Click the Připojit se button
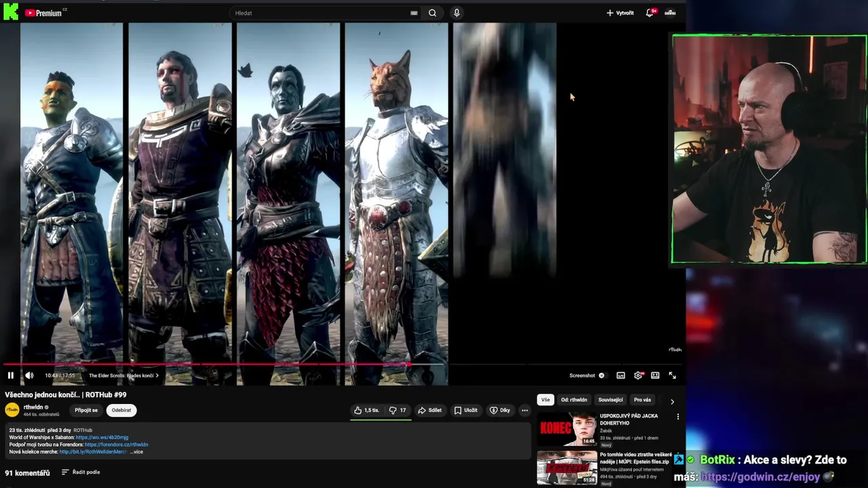Viewport: 868px width, 488px height. tap(86, 410)
